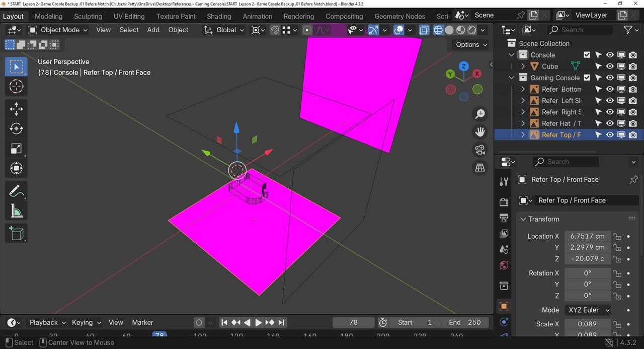Click the blue Z axis gizmo
644x349 pixels.
pyautogui.click(x=463, y=66)
